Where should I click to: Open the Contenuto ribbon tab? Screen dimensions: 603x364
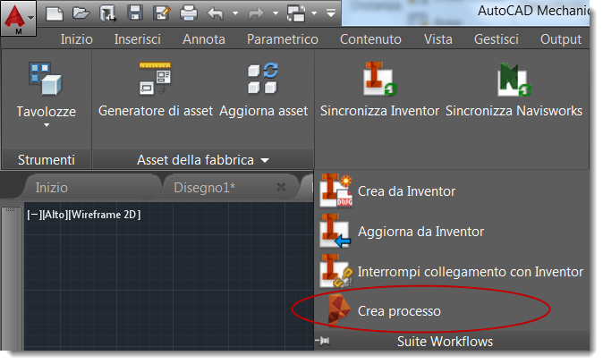point(370,39)
